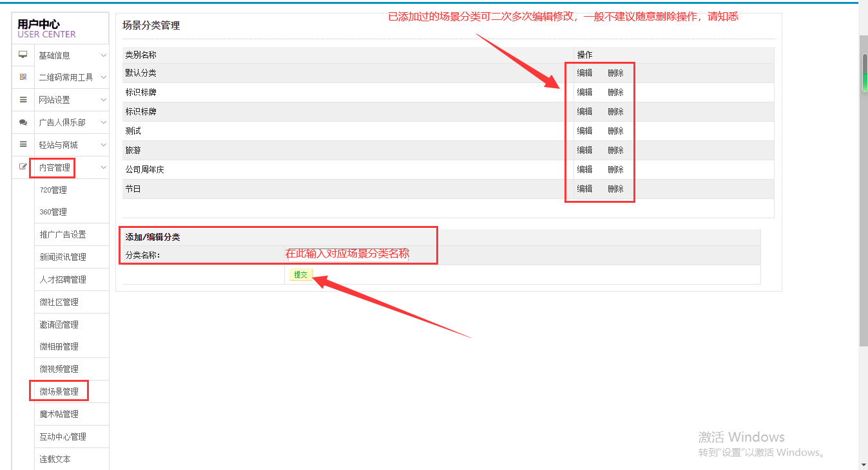Click the edit pencil icon beside 内容管理

pyautogui.click(x=23, y=167)
